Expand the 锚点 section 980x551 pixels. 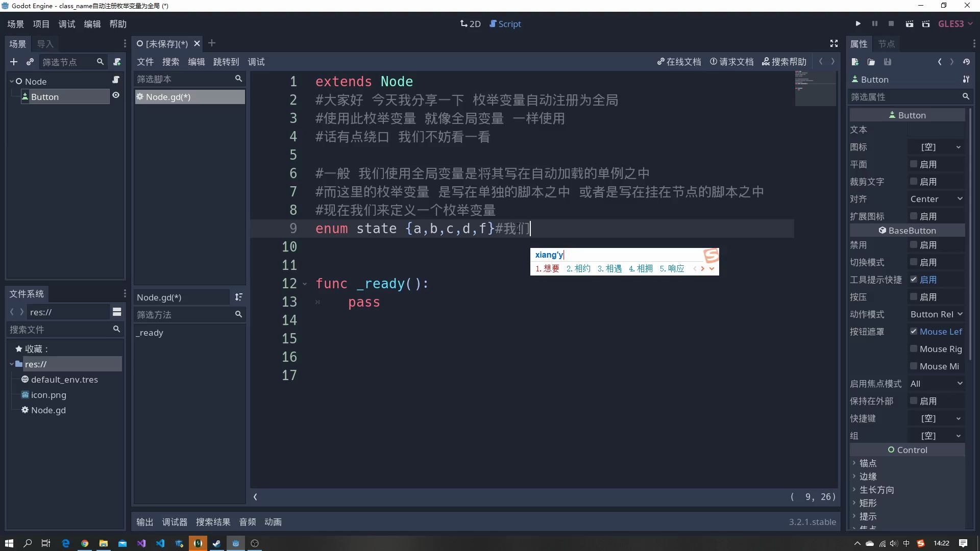tap(868, 463)
